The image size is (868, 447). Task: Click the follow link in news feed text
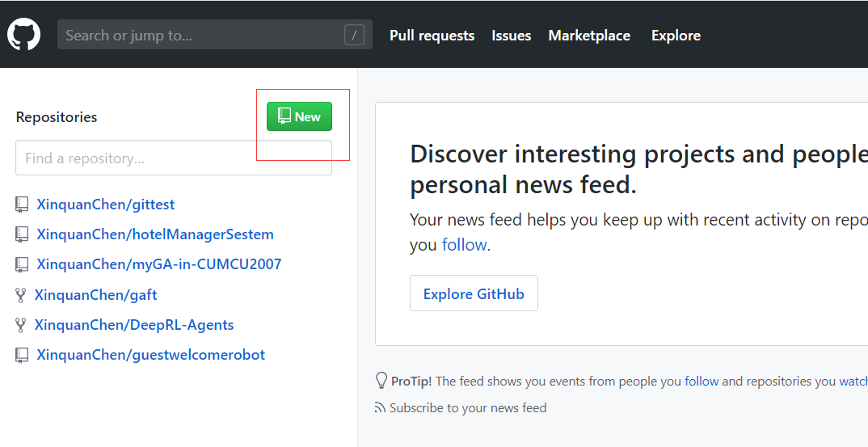[x=464, y=245]
